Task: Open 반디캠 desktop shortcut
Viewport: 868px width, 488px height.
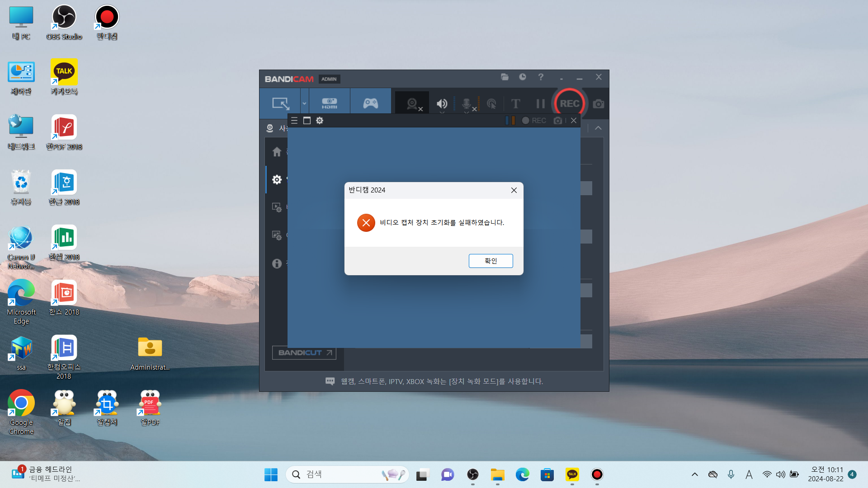Action: pos(107,23)
